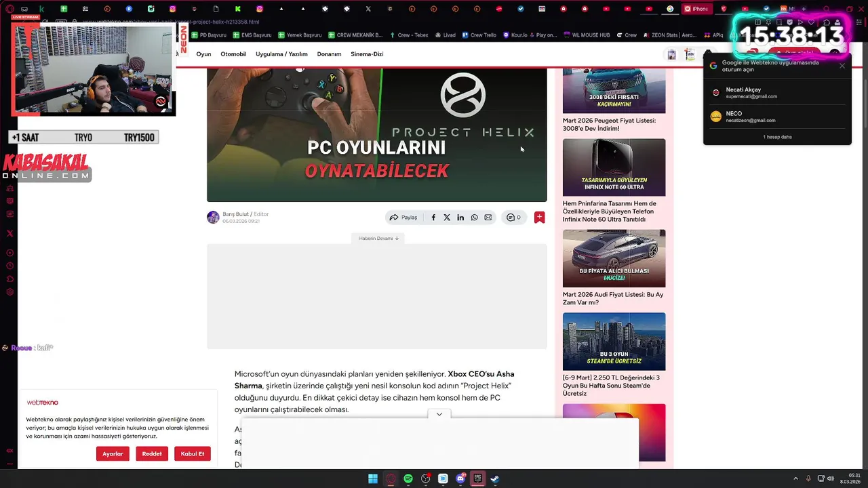This screenshot has height=488, width=868.
Task: Click Haberin Devamı jump link
Action: [x=378, y=239]
